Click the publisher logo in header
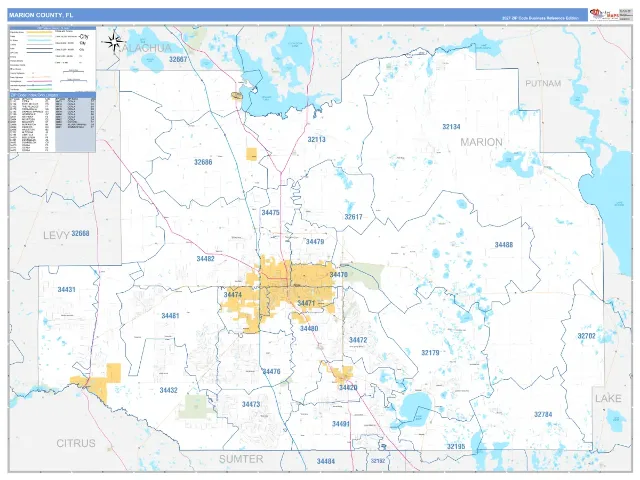The height and width of the screenshot is (480, 640). [x=604, y=14]
